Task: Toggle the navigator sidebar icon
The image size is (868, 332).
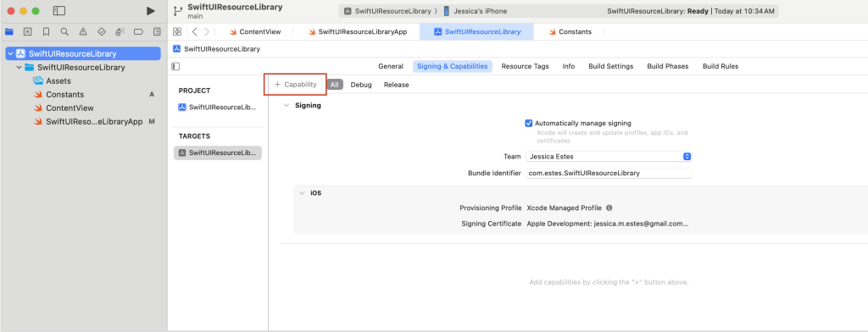Action: coord(59,11)
